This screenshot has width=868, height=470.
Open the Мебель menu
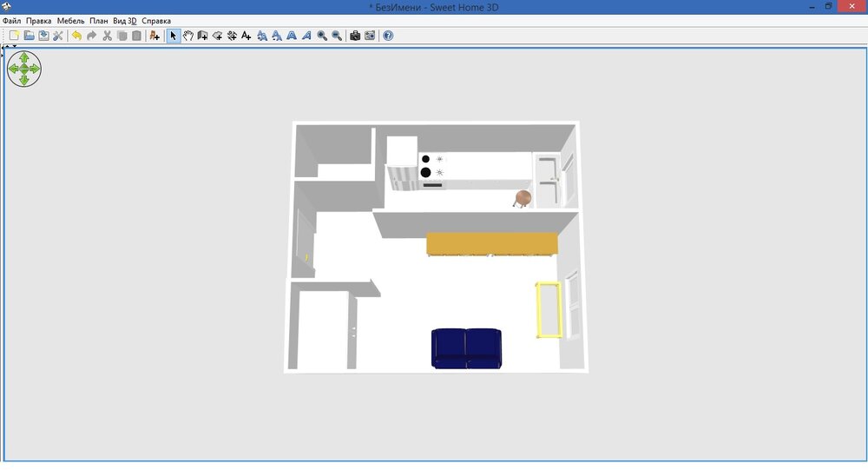(x=71, y=21)
